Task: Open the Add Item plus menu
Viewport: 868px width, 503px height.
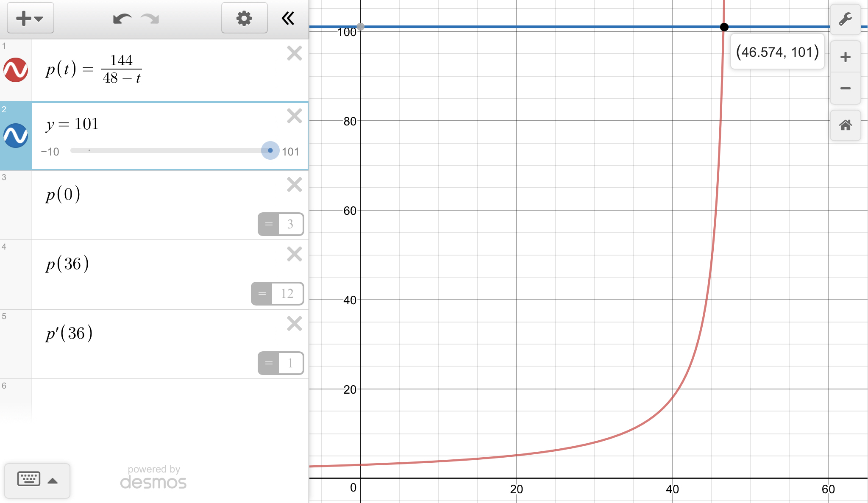Action: (30, 18)
